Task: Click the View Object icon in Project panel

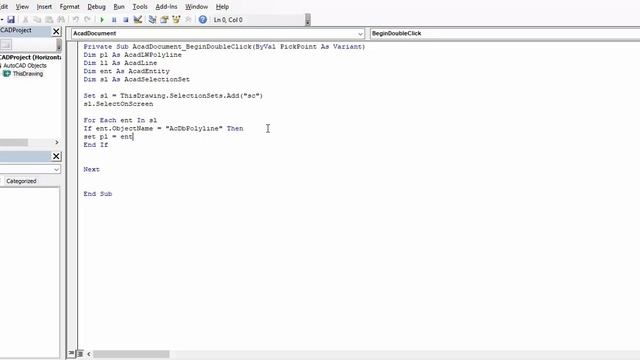Action: click(6, 44)
